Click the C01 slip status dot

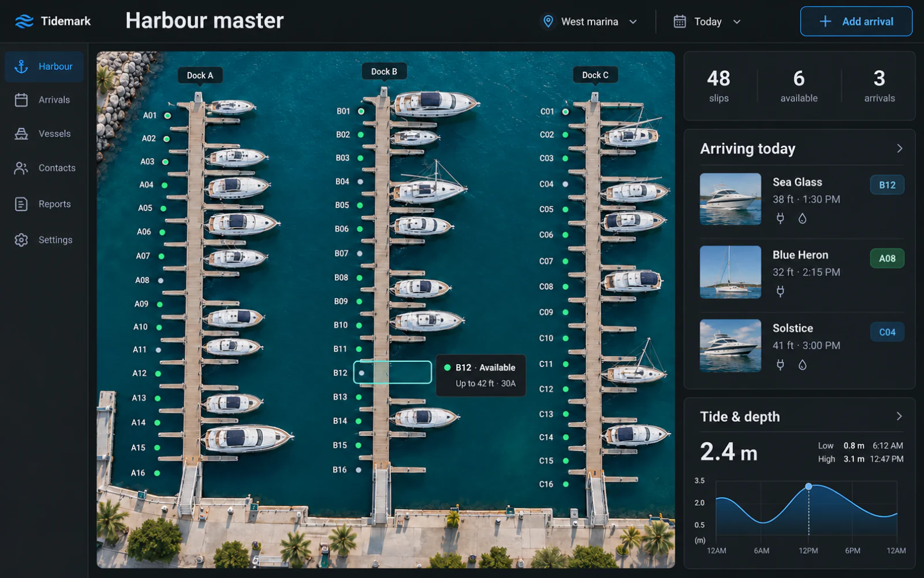pyautogui.click(x=565, y=112)
